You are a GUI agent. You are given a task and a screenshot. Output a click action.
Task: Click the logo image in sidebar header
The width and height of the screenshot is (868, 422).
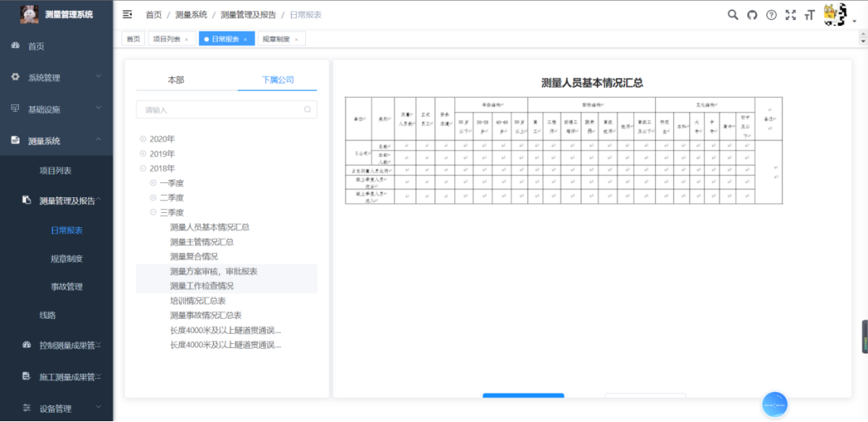[29, 14]
